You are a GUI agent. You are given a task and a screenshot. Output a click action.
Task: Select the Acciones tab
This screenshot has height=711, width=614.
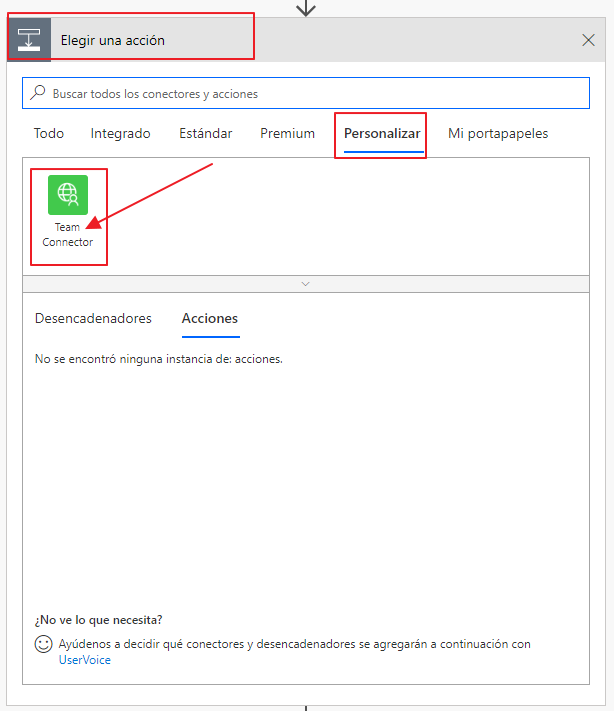[x=209, y=318]
